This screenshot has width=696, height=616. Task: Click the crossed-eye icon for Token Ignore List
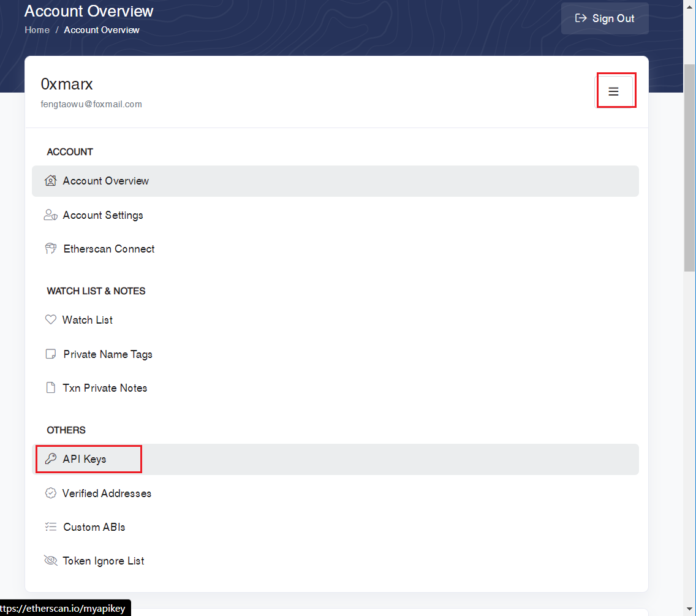pos(51,561)
